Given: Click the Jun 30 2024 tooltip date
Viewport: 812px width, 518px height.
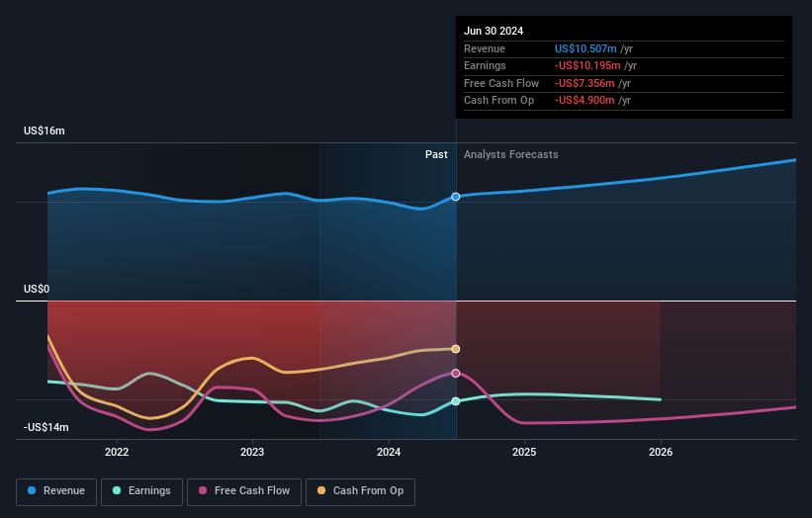Looking at the screenshot, I should click(x=494, y=31).
